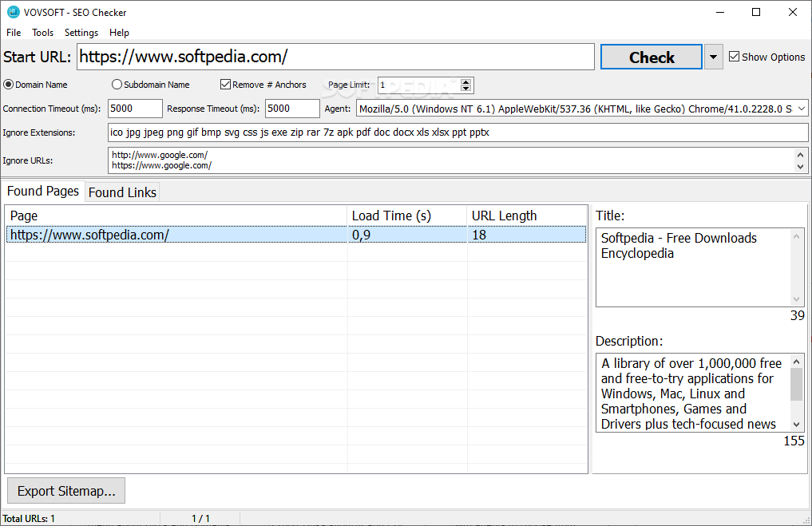Minimize the SEO Checker window
The width and height of the screenshot is (812, 526).
(x=720, y=12)
